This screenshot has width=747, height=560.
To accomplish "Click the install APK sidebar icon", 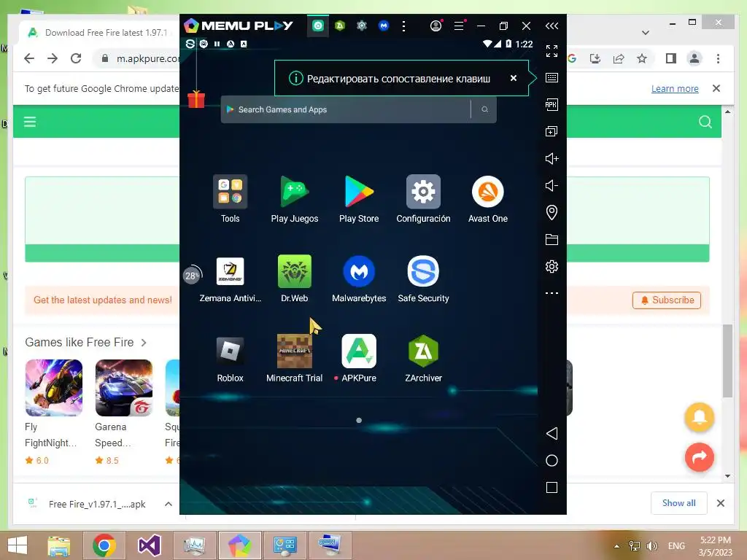I will 551,105.
